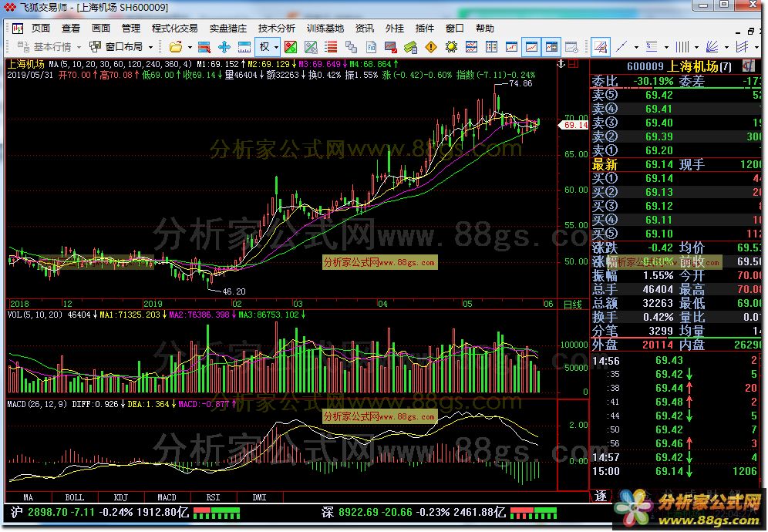The image size is (768, 532).
Task: Click the dotted trend chart window icon
Action: (511, 47)
